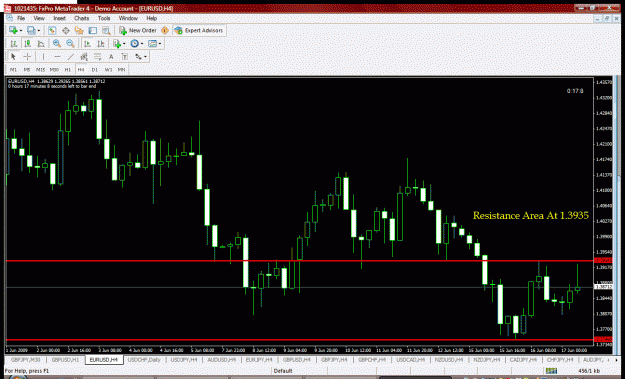Select the 'Resistance Area At 1.3935' text label
The image size is (625, 379).
tap(531, 216)
